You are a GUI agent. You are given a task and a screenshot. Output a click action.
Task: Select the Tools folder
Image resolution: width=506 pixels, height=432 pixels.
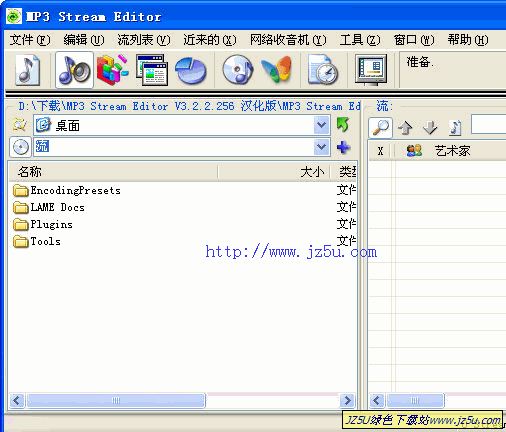[37, 241]
